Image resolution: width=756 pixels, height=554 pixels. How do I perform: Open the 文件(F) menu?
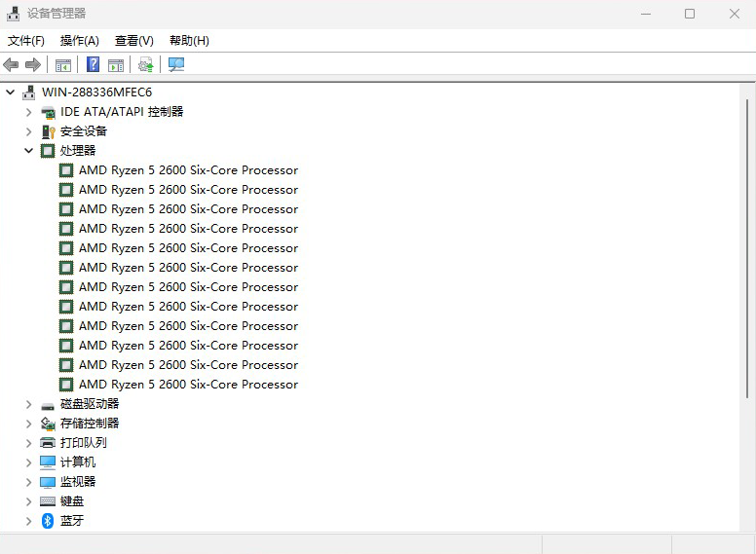tap(26, 41)
